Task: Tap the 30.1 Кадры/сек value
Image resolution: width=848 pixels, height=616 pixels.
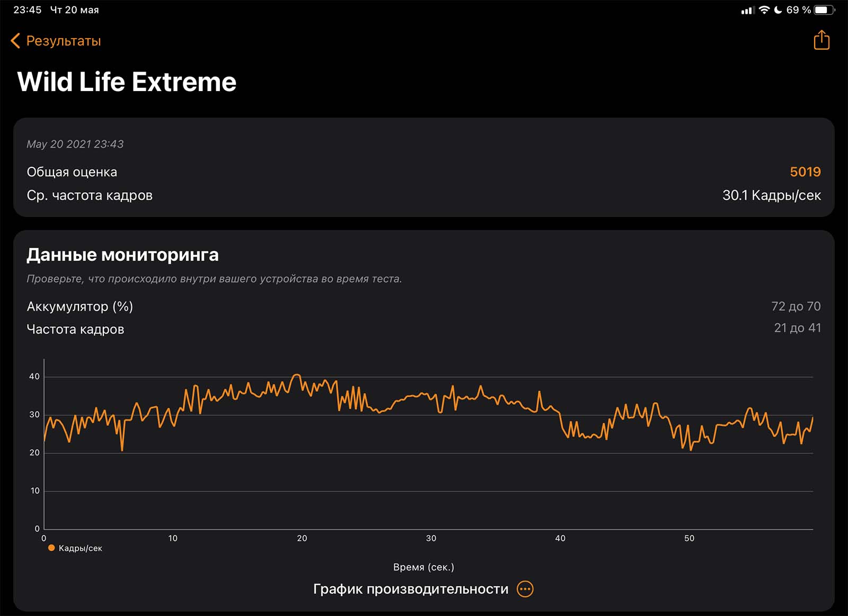Action: coord(772,195)
